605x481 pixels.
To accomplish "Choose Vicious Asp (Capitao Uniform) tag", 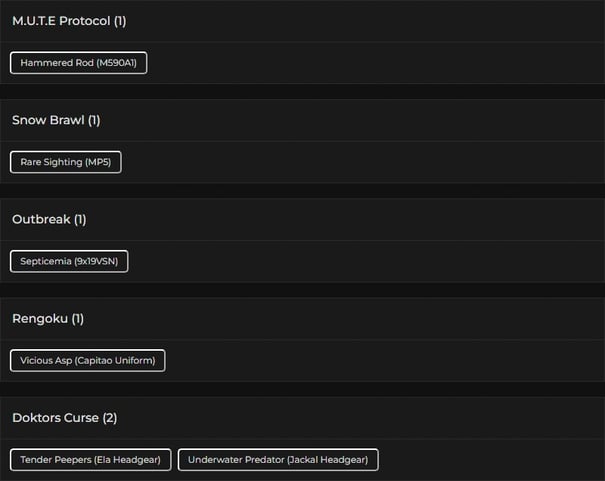I will click(87, 360).
